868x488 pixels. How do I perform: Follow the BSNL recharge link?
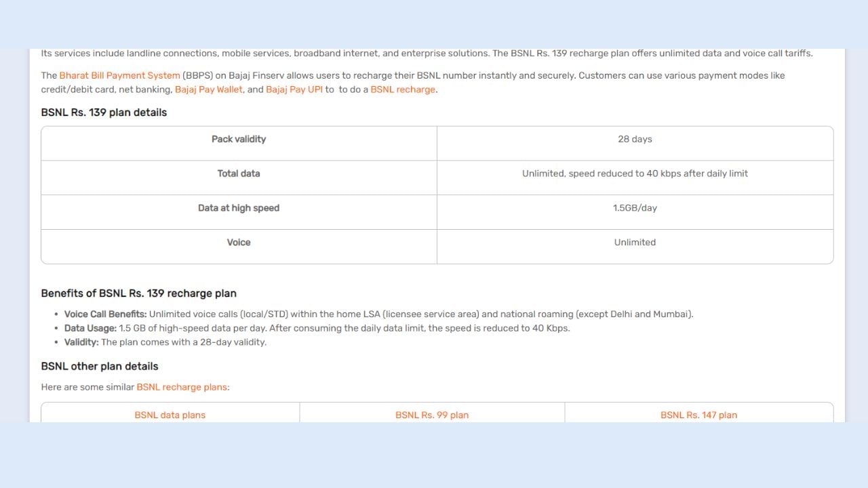(403, 89)
